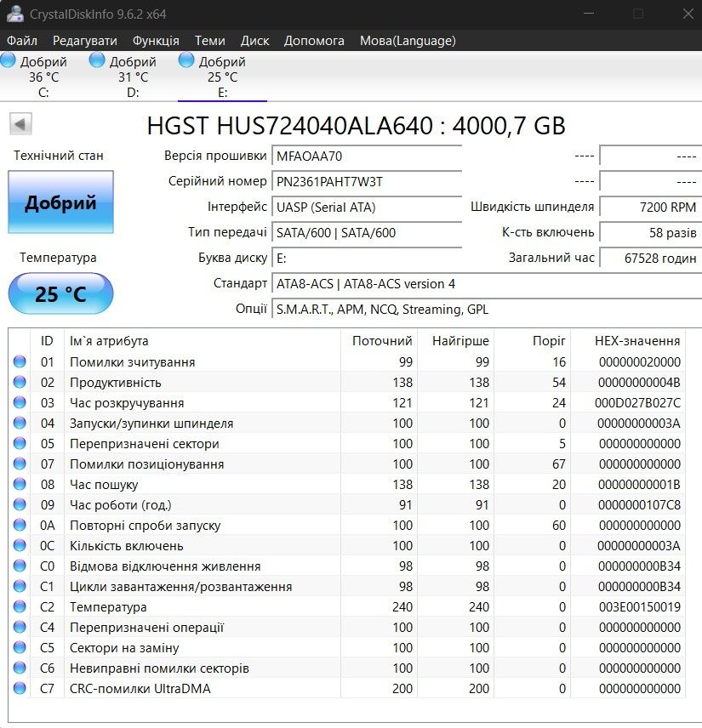
Task: Open the Теми menu
Action: (209, 41)
